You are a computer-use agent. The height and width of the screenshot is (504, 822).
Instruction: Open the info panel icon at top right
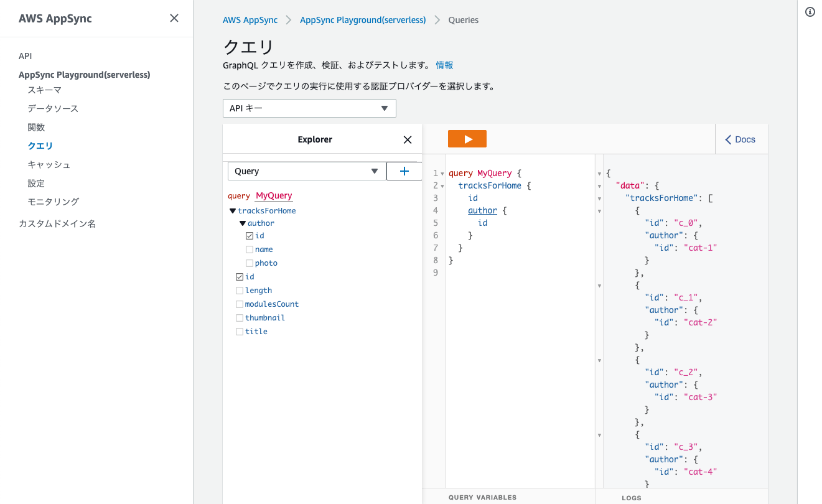point(810,12)
